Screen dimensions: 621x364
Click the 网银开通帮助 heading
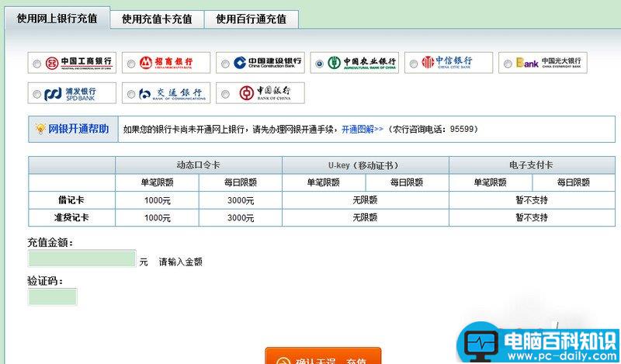(x=78, y=129)
